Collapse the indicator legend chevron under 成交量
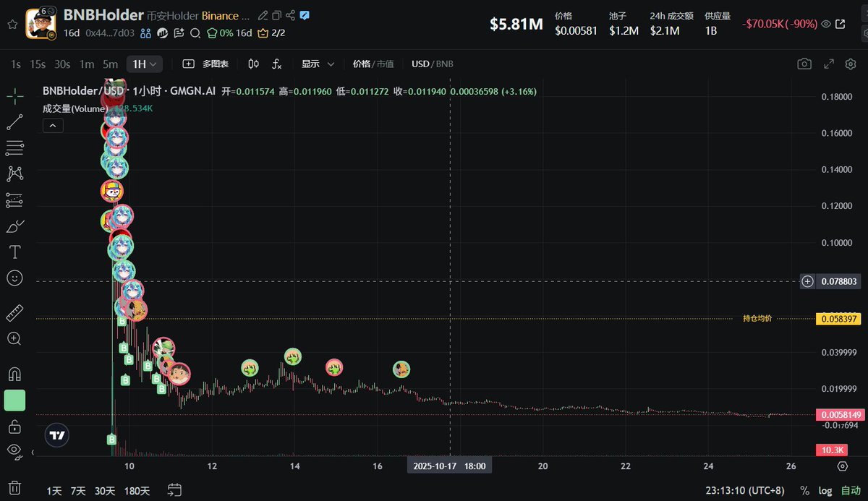 tap(54, 126)
